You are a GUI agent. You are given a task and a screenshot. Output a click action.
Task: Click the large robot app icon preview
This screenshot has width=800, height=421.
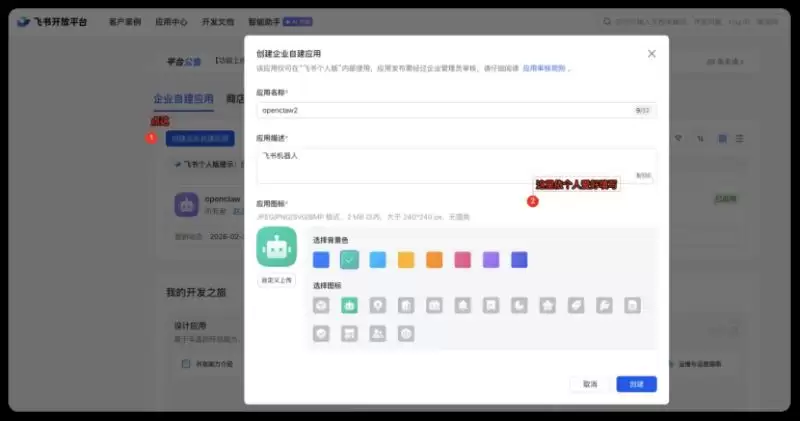277,247
